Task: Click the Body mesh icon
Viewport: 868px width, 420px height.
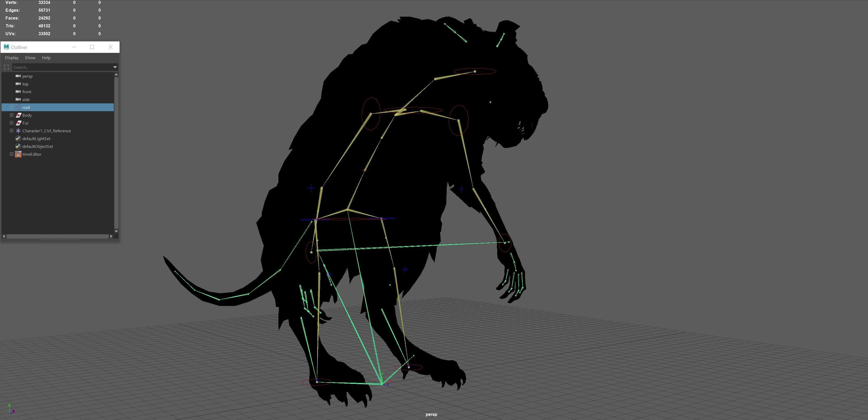Action: click(18, 115)
